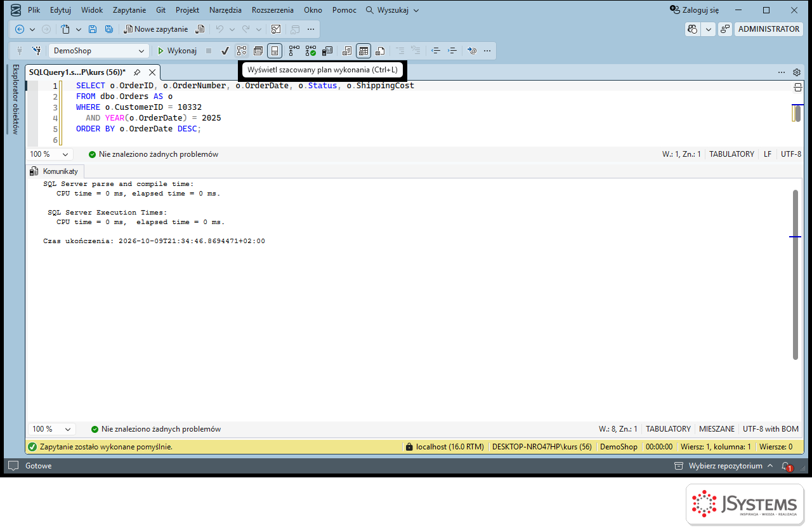This screenshot has width=812, height=530.
Task: Toggle IntelliSense enabled icon
Action: click(x=275, y=51)
